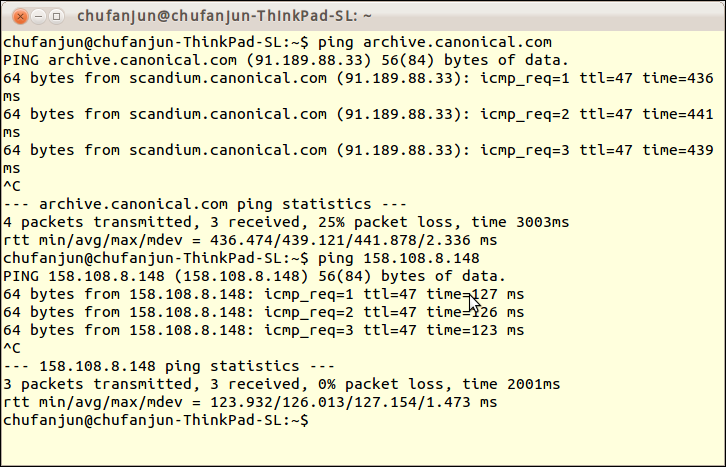
Task: Click the empty shell prompt at bottom
Action: [x=156, y=420]
